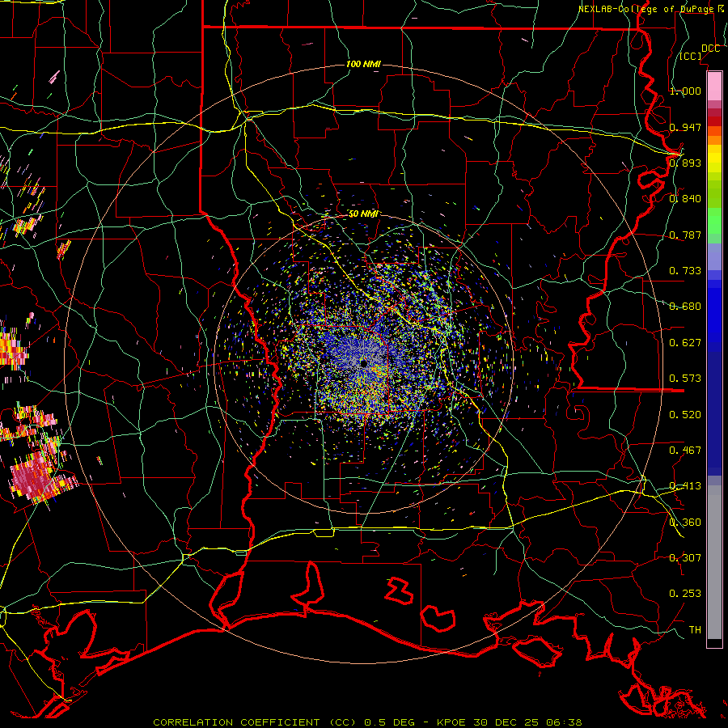Click the [CC] legend heading
The width and height of the screenshot is (728, 728).
[691, 56]
